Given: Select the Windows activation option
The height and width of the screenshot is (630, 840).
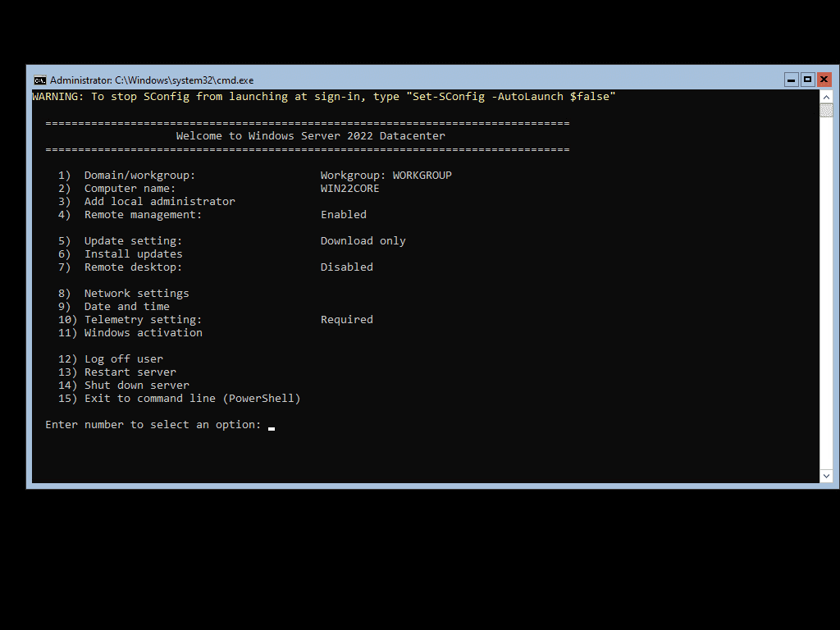Looking at the screenshot, I should tap(143, 332).
